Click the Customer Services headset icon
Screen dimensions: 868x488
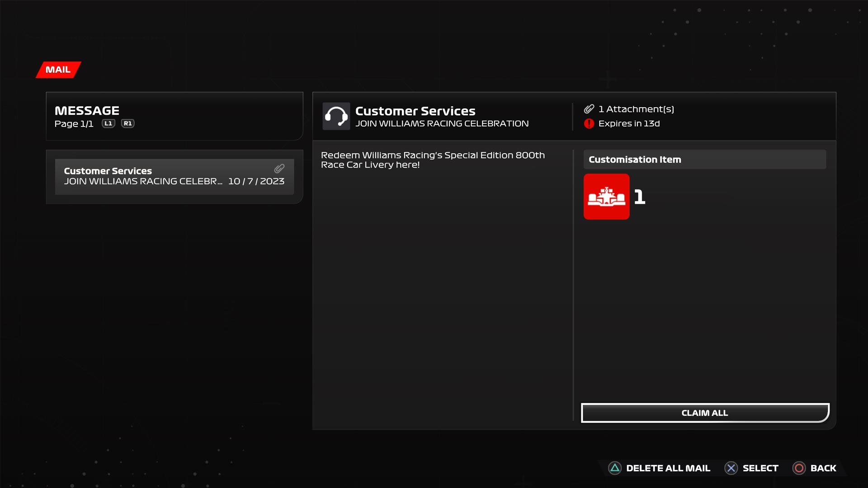tap(336, 116)
